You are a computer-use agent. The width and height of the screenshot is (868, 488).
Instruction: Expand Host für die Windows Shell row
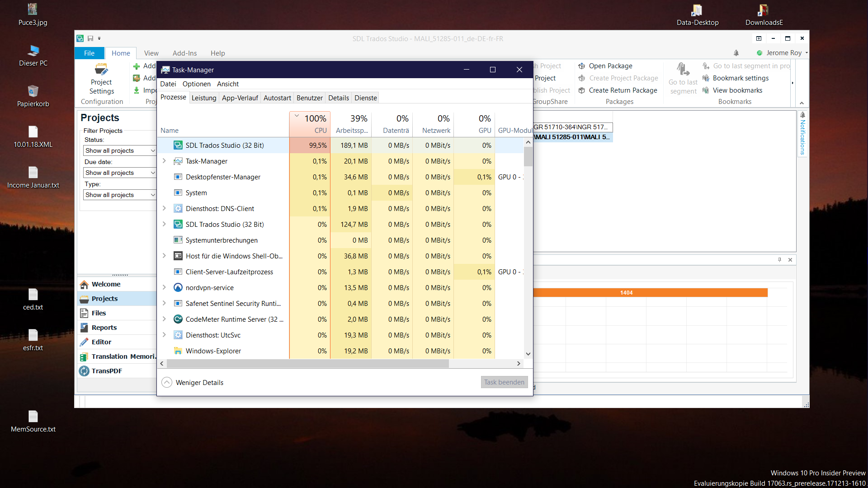coord(164,256)
